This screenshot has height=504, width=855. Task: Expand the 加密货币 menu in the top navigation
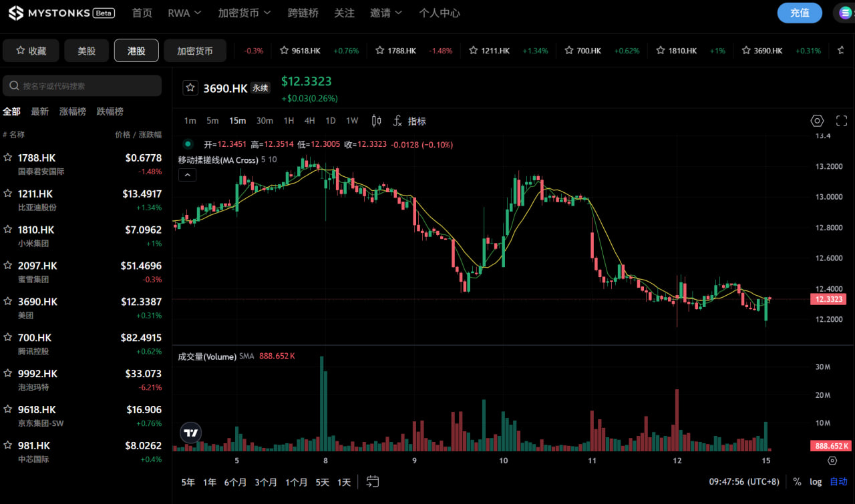tap(244, 13)
